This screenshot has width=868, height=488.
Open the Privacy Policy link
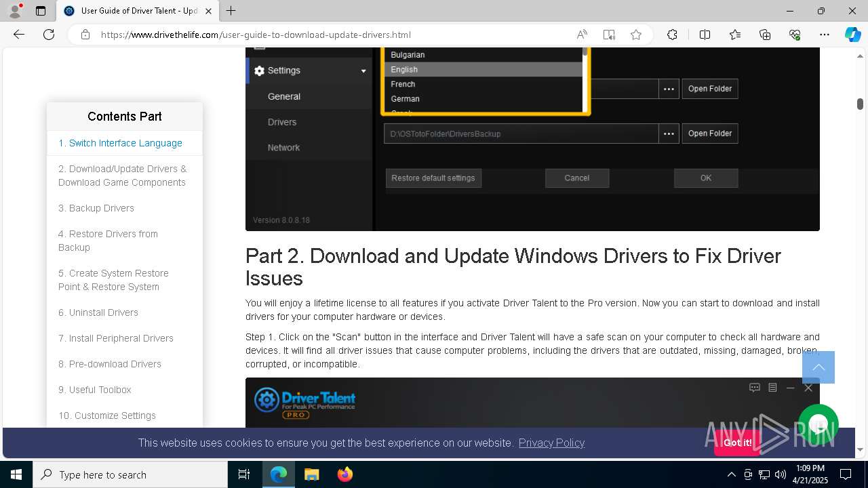[x=551, y=443]
